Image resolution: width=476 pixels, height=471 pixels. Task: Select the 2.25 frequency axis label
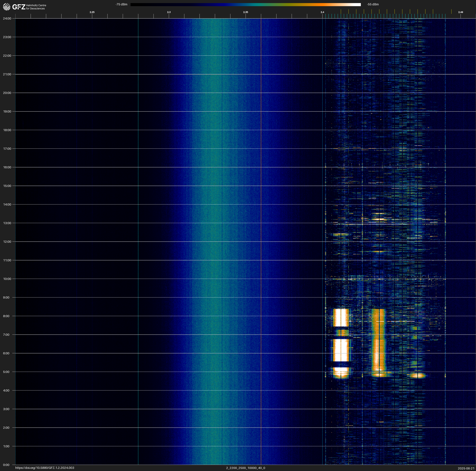tap(92, 12)
